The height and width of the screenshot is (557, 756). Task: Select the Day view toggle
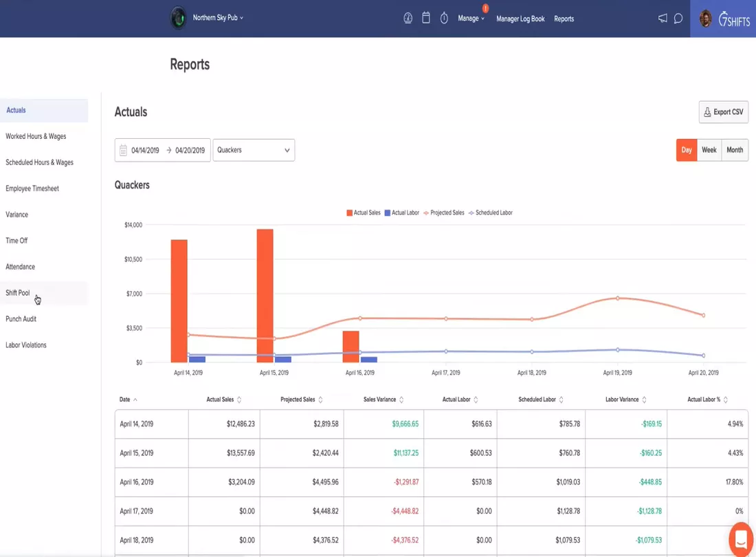click(x=687, y=150)
